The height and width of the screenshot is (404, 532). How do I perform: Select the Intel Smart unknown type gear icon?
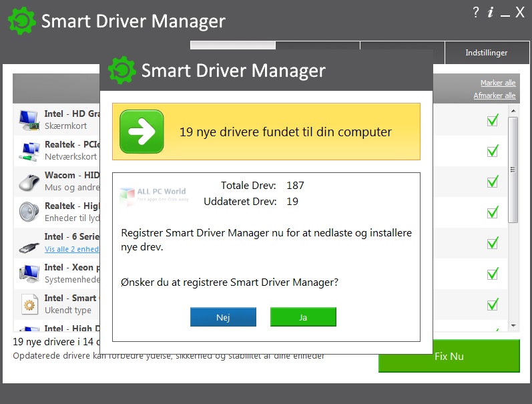pos(29,305)
